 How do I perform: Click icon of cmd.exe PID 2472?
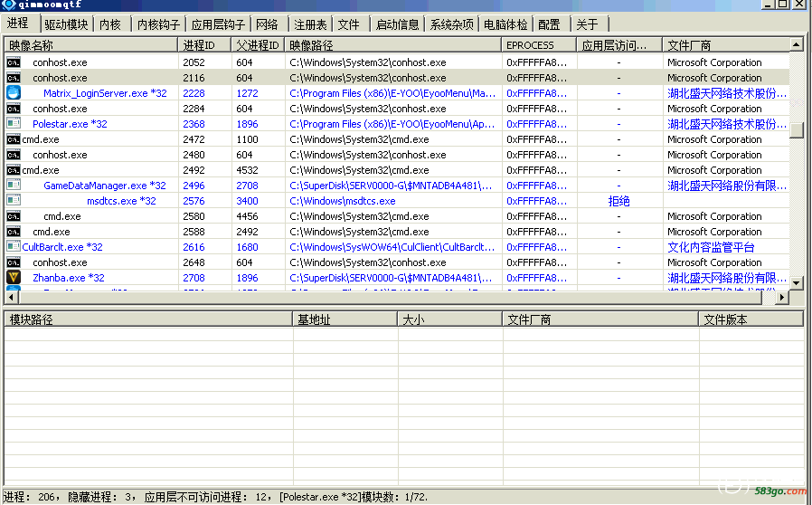pos(14,139)
